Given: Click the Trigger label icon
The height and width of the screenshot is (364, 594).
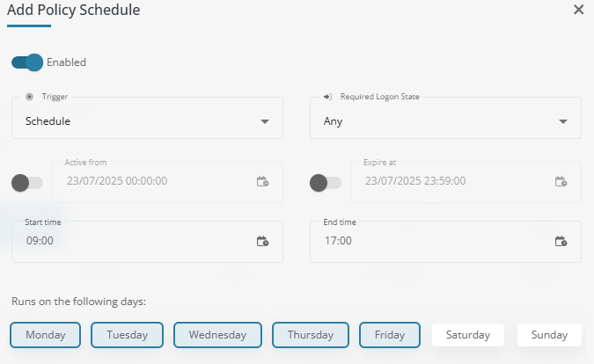Looking at the screenshot, I should click(30, 97).
